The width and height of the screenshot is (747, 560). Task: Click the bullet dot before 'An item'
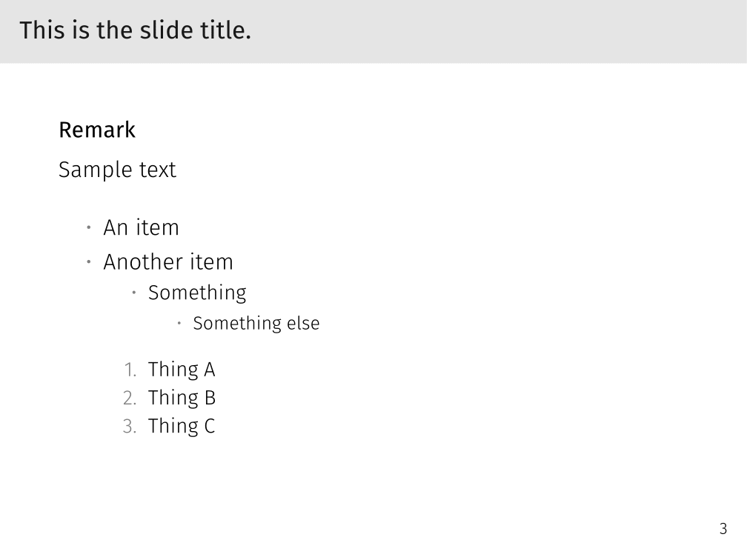point(88,227)
